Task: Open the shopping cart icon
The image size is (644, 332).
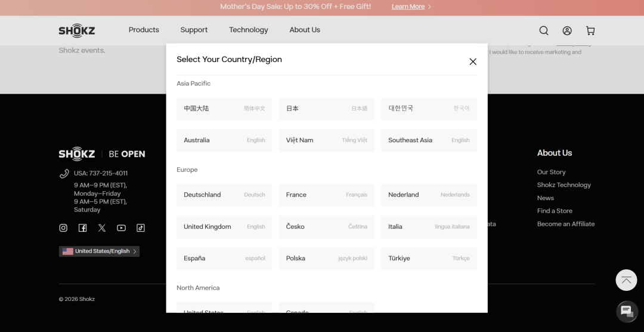Action: (x=590, y=30)
